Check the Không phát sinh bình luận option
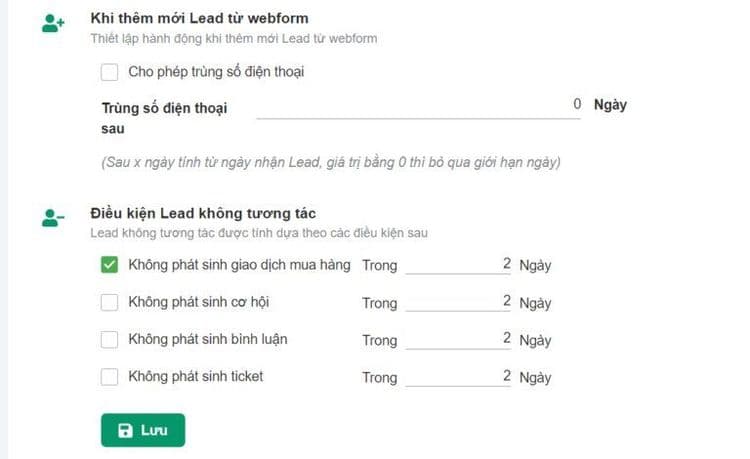Screen dimensions: 750x459 point(110,340)
